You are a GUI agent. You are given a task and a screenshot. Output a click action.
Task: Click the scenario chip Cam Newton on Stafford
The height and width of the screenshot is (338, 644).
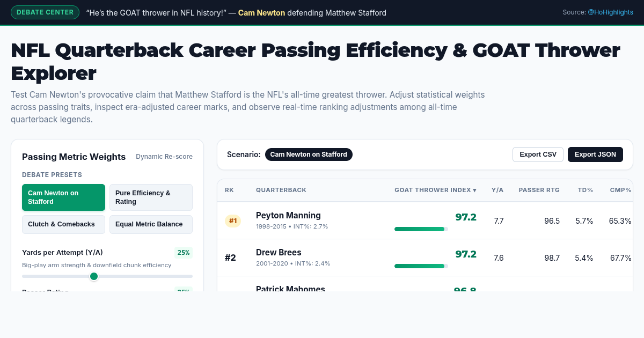coord(309,155)
